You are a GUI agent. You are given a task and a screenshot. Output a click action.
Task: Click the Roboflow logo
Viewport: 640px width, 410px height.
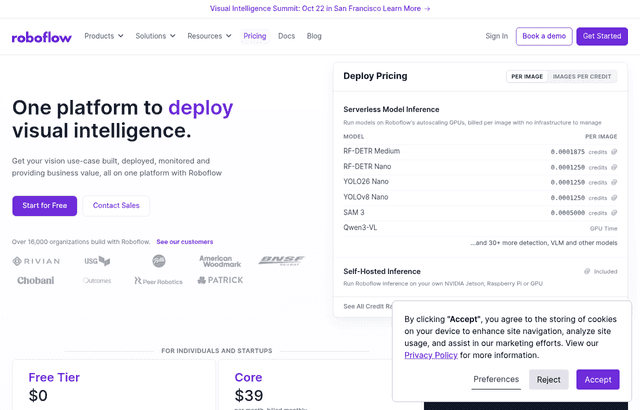click(x=42, y=37)
